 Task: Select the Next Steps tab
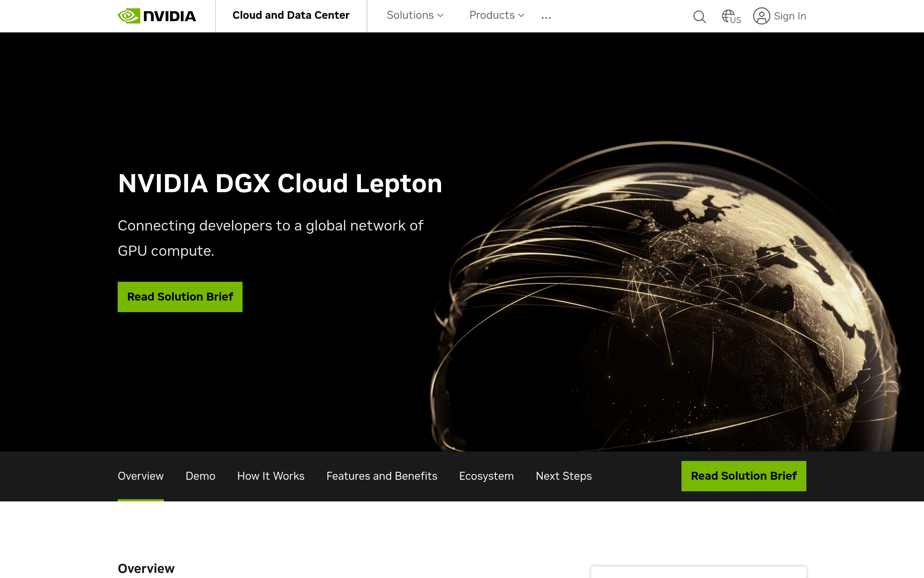(563, 476)
